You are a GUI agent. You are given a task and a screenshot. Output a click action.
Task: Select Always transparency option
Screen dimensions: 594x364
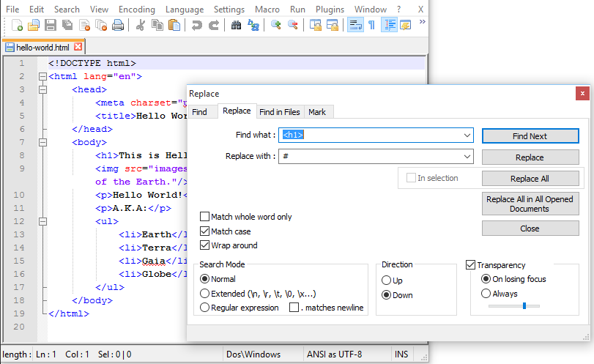(486, 293)
